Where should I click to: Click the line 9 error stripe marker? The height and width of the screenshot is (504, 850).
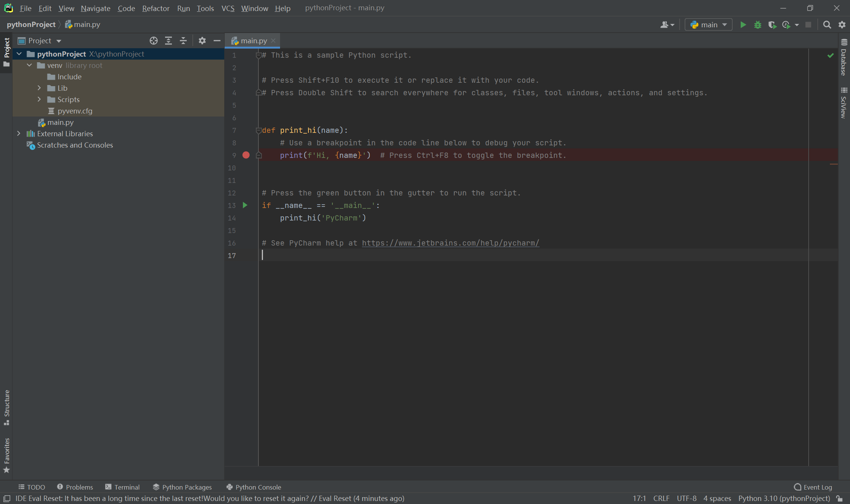coord(833,164)
